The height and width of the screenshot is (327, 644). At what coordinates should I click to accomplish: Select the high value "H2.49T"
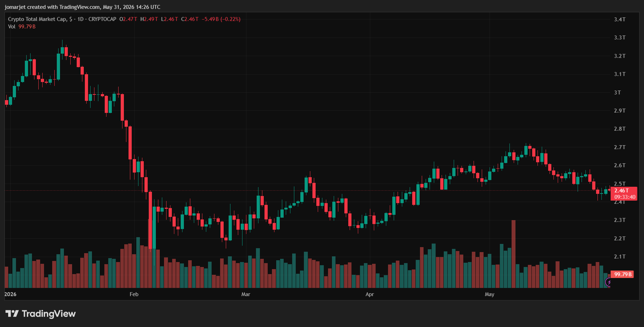[x=149, y=19]
